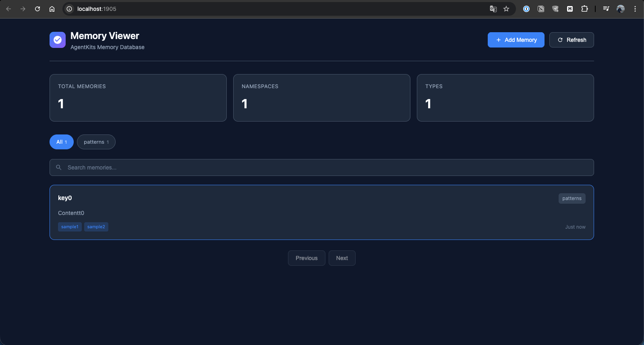644x345 pixels.
Task: Bookmark this page with star icon
Action: click(506, 9)
